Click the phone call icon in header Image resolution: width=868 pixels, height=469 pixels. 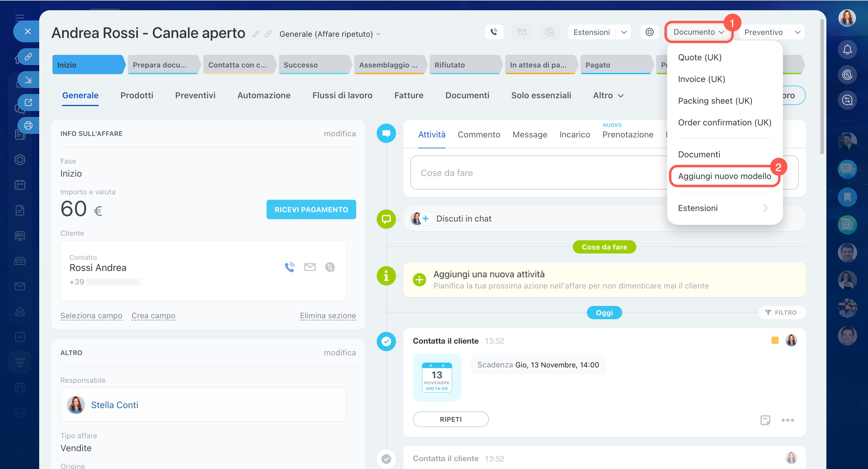point(494,32)
